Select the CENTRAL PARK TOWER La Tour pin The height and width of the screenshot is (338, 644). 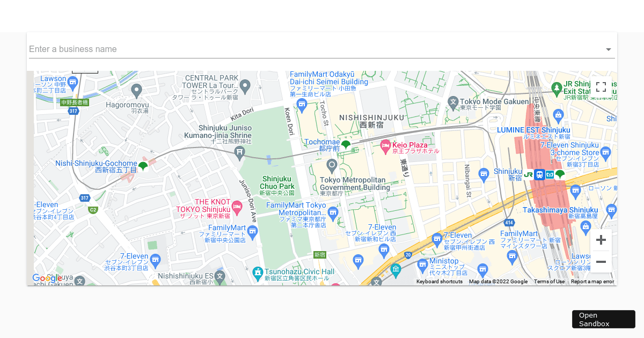point(245,86)
